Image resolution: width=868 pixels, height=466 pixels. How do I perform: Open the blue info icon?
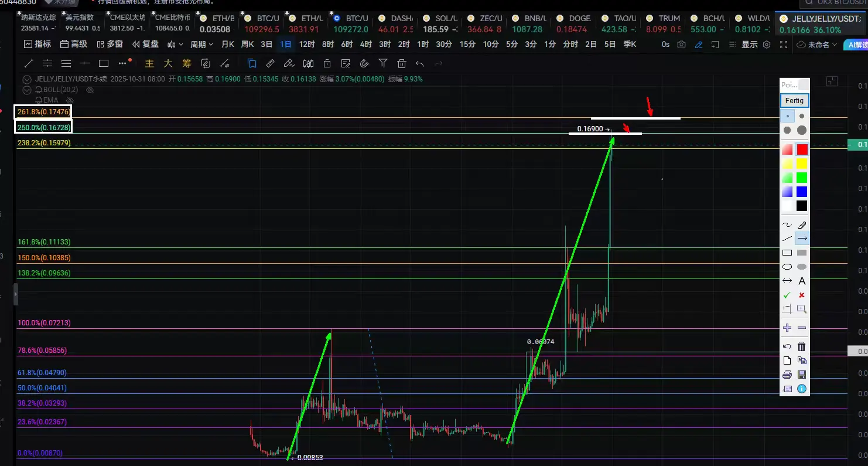click(802, 389)
